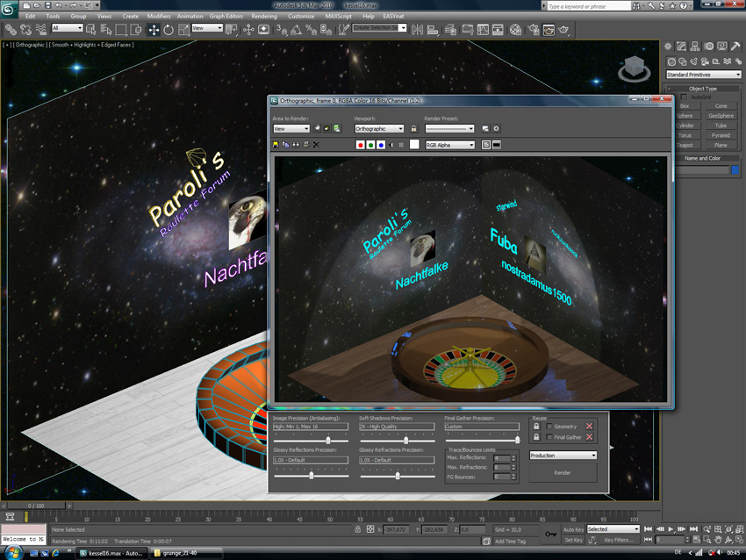The image size is (746, 560).
Task: Click the Render button
Action: pos(563,472)
